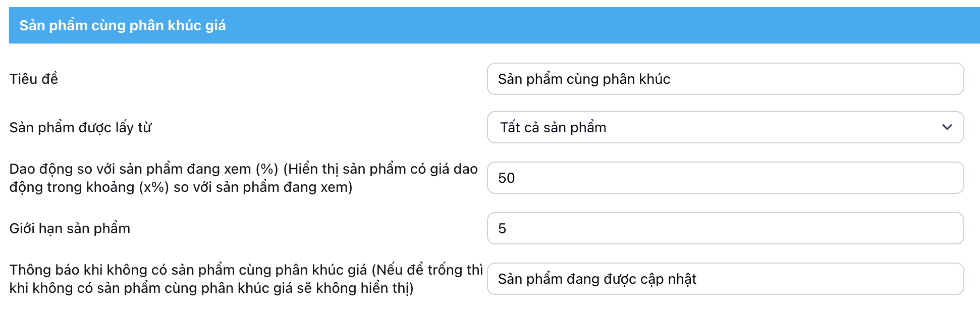Click the "Sản phẩm được lấy từ" label
The width and height of the screenshot is (980, 311).
80,127
